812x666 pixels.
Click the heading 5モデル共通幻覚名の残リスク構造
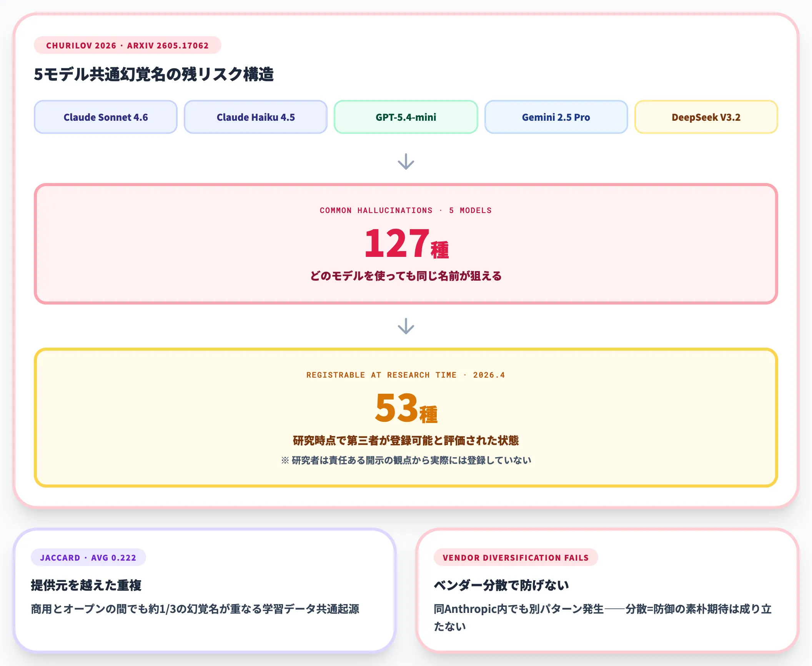(154, 74)
